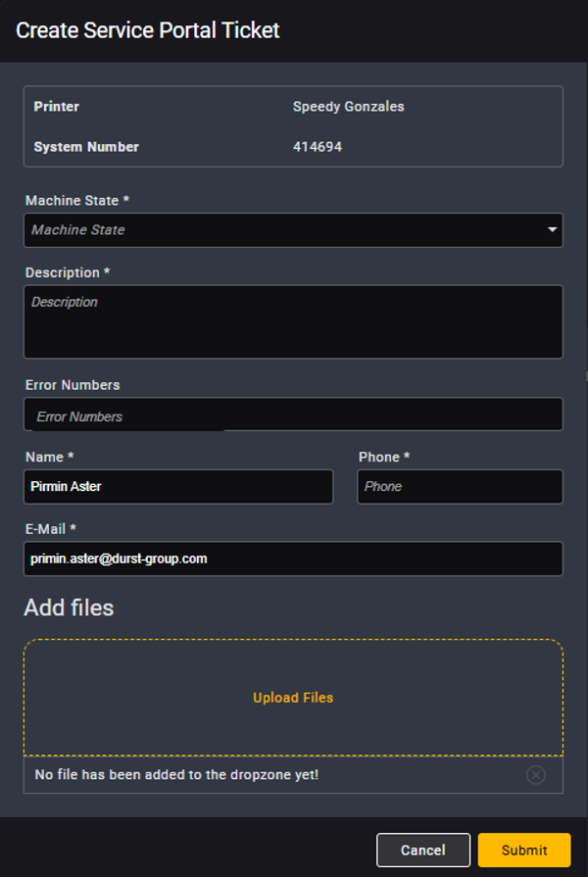Click the no file added status message

point(176,775)
